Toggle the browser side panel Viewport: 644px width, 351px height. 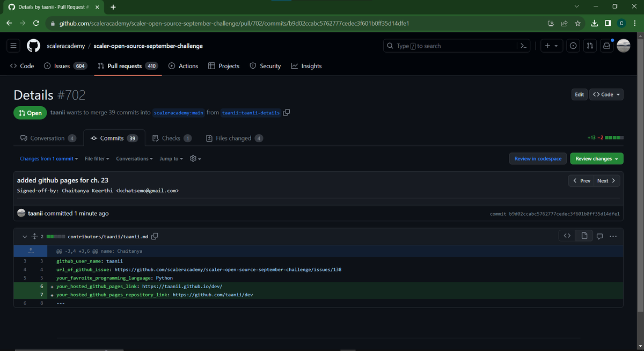click(608, 24)
